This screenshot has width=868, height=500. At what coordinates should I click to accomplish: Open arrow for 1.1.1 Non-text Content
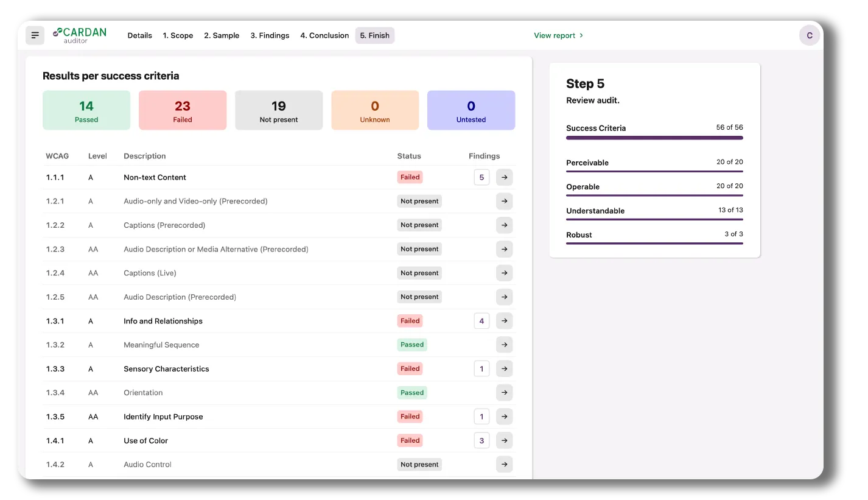tap(504, 177)
